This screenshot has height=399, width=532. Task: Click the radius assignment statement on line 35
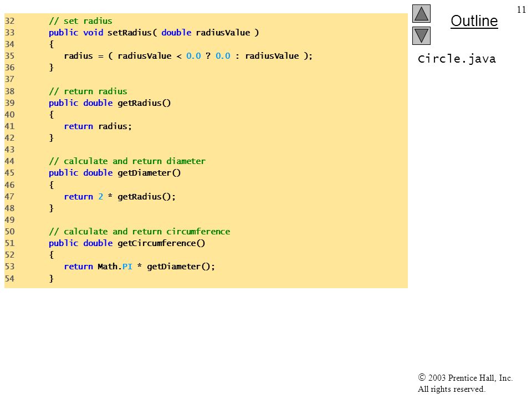(x=188, y=56)
